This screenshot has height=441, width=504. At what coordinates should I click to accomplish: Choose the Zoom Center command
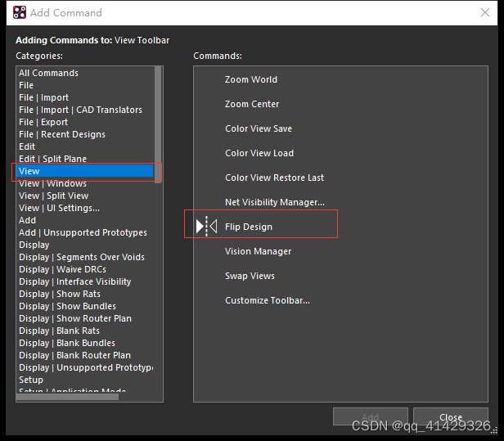point(252,104)
